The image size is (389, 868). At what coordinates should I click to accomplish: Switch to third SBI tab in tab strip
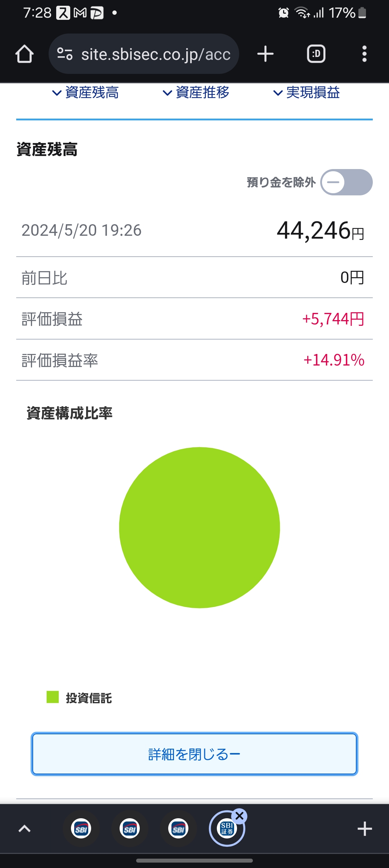(178, 829)
